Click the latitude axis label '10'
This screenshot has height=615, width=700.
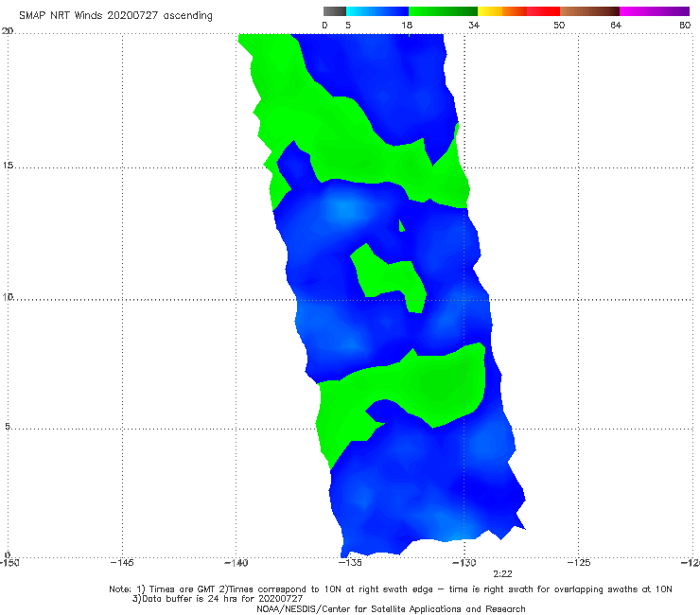click(x=8, y=296)
